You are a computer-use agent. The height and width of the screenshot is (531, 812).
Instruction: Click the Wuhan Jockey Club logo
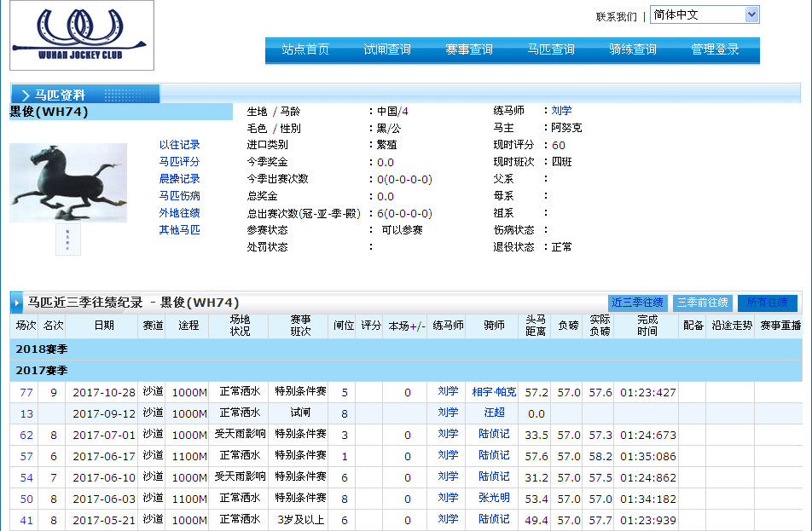pyautogui.click(x=82, y=35)
